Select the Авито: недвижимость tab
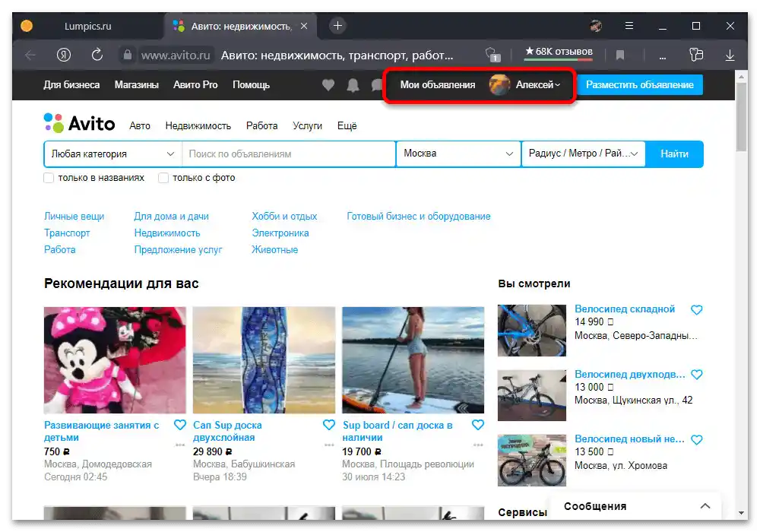 (241, 26)
